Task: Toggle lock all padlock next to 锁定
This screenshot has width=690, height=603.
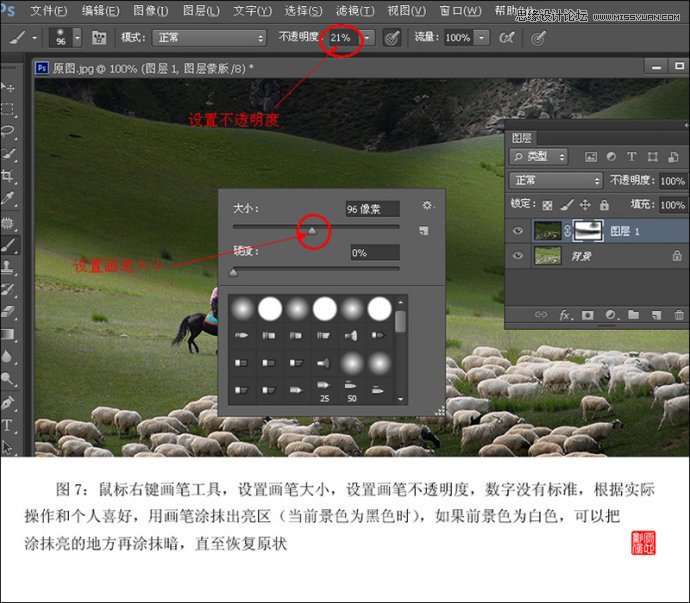Action: 604,205
